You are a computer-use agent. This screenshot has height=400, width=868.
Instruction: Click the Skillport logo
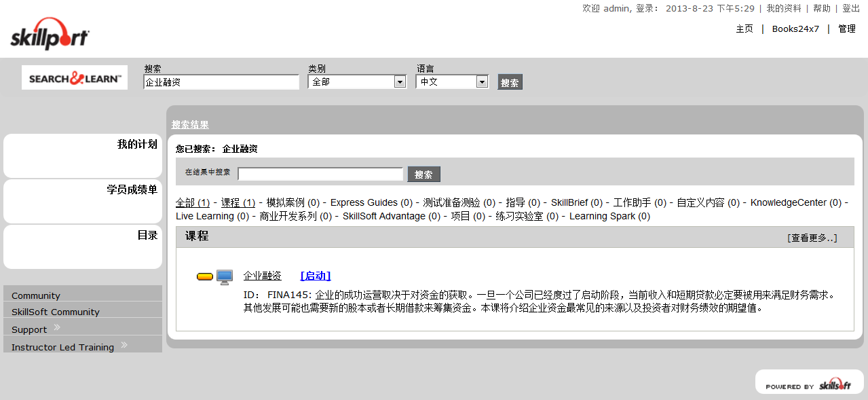pos(49,35)
